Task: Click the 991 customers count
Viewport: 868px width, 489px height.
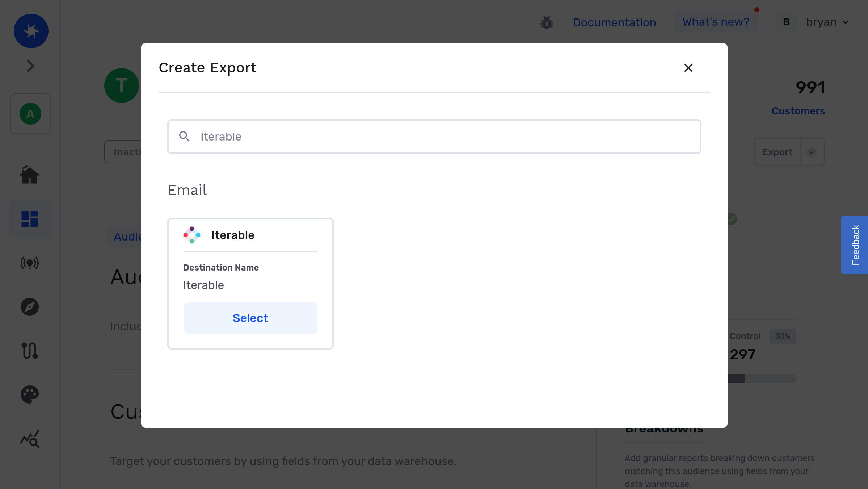Action: [810, 87]
